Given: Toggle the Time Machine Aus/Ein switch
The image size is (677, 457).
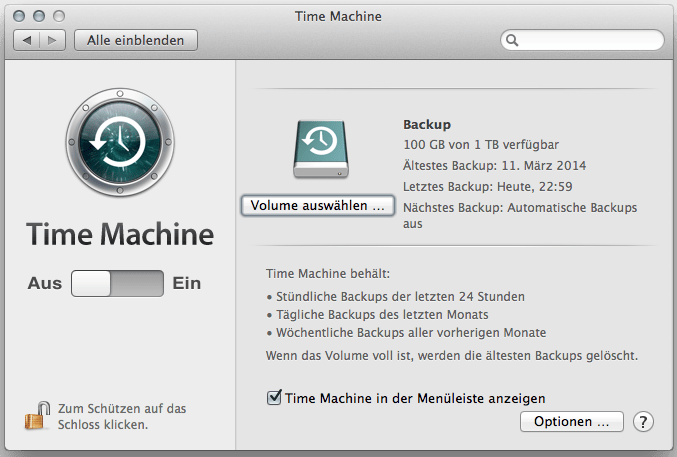Looking at the screenshot, I should (x=117, y=283).
